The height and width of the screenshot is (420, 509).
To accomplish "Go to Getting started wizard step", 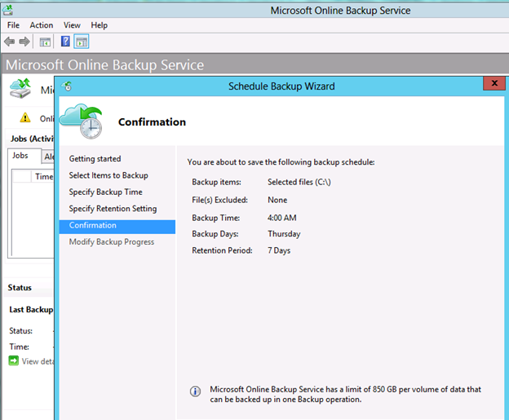I will tap(95, 159).
